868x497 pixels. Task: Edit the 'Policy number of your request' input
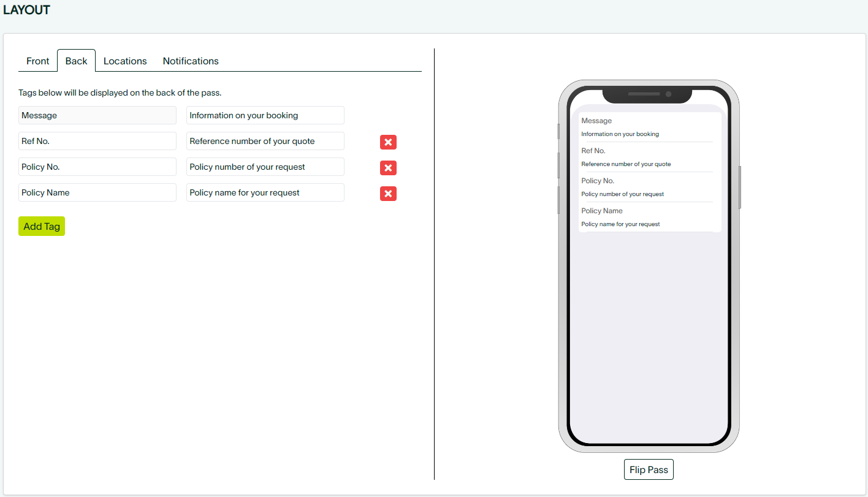click(265, 167)
